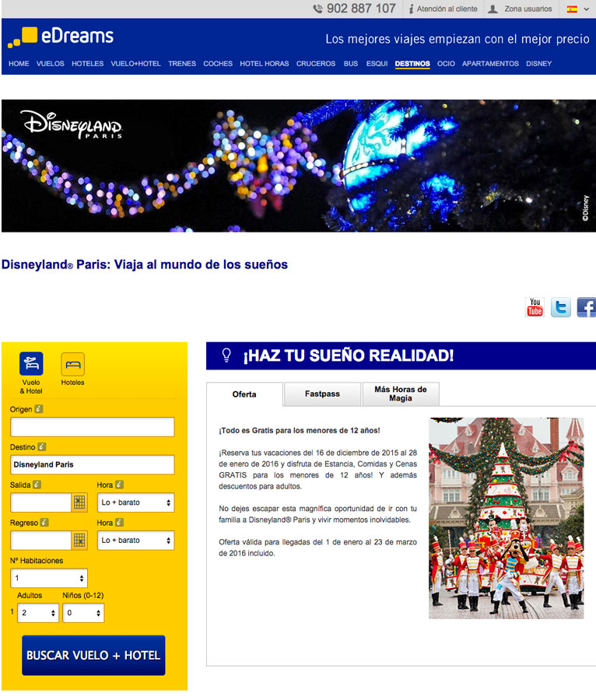Open the Facebook icon link
The height and width of the screenshot is (700, 596).
[x=587, y=307]
